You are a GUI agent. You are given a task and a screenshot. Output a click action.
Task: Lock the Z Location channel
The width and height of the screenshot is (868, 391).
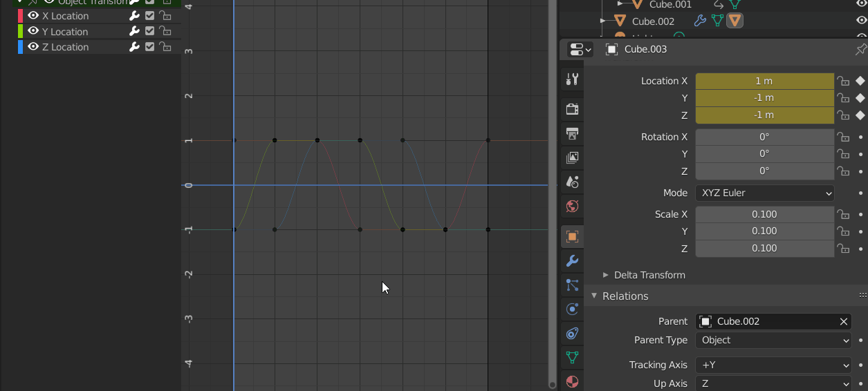click(x=165, y=47)
